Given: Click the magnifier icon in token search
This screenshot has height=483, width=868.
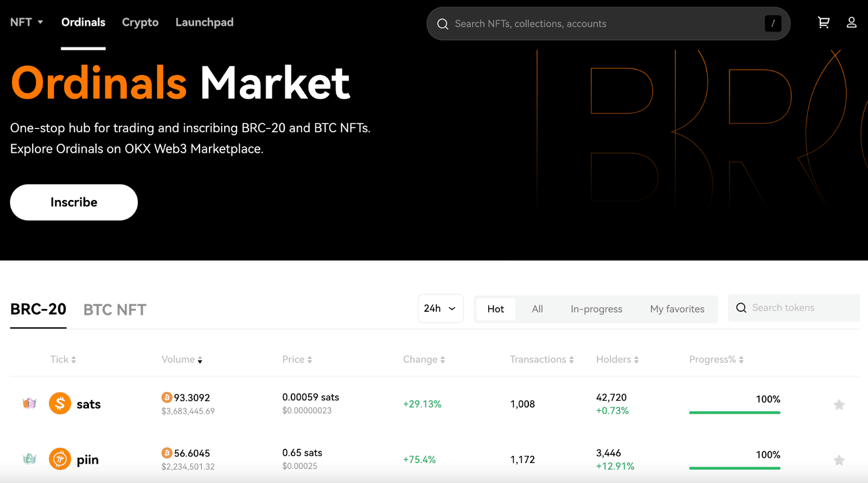Looking at the screenshot, I should (741, 308).
